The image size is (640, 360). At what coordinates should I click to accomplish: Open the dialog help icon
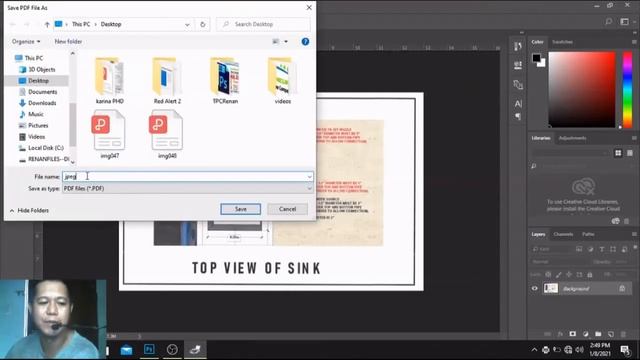click(305, 42)
